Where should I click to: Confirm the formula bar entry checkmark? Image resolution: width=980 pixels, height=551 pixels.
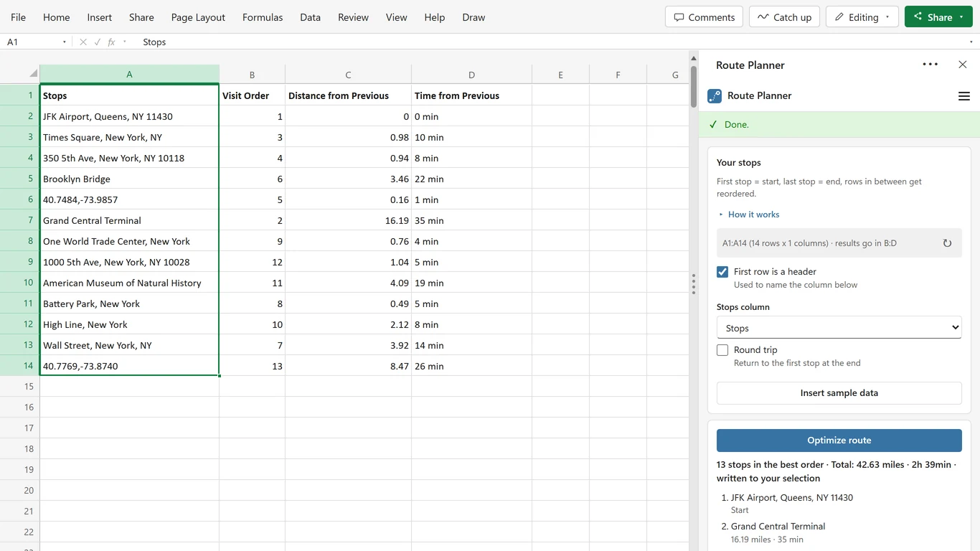[x=98, y=42]
